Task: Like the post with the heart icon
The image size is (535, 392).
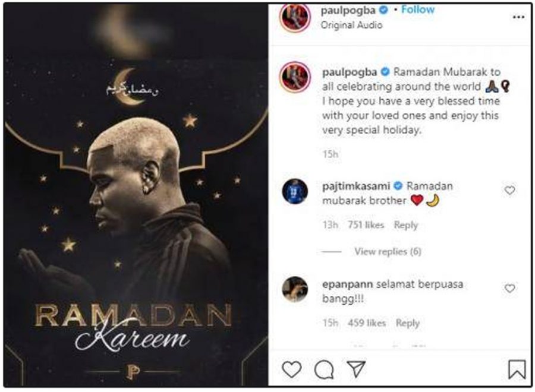Action: pos(292,369)
